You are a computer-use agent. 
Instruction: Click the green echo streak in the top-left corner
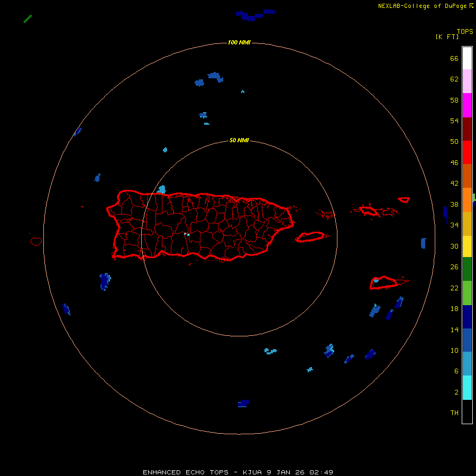(x=28, y=19)
